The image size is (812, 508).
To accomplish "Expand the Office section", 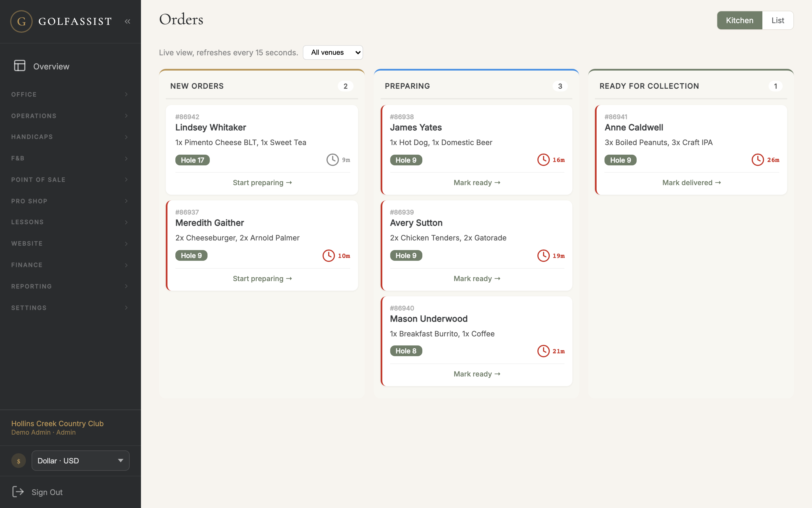I will 70,95.
